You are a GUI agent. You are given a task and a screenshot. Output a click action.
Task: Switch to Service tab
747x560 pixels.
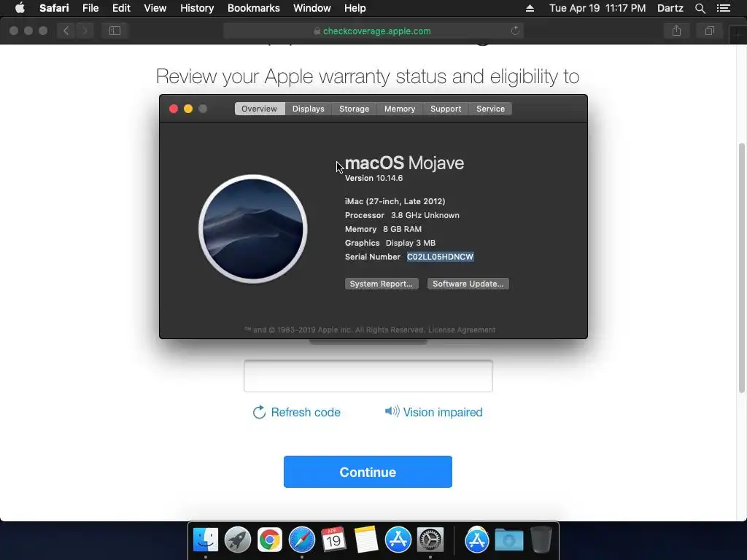tap(490, 109)
